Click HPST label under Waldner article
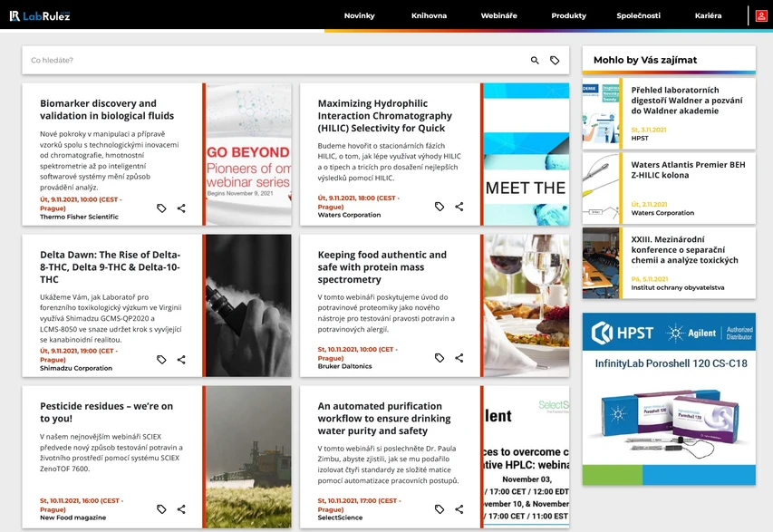 click(640, 138)
